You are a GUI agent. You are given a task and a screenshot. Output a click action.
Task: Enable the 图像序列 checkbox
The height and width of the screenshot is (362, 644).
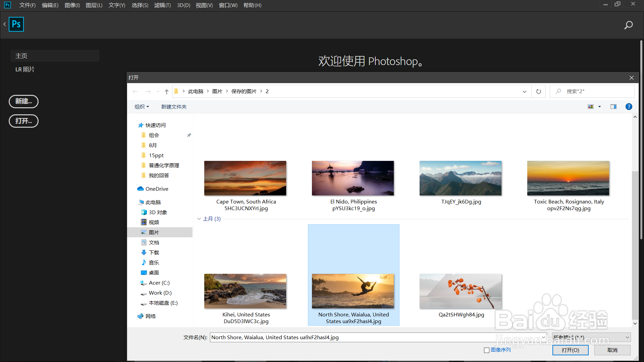tap(487, 350)
